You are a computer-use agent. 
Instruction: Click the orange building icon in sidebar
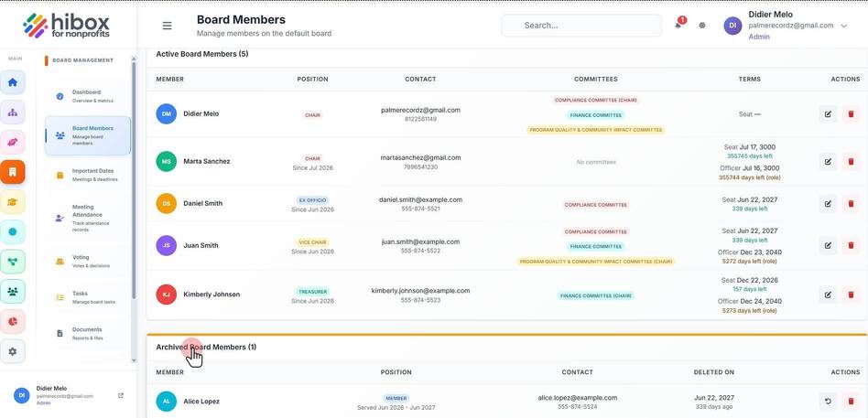coord(13,172)
